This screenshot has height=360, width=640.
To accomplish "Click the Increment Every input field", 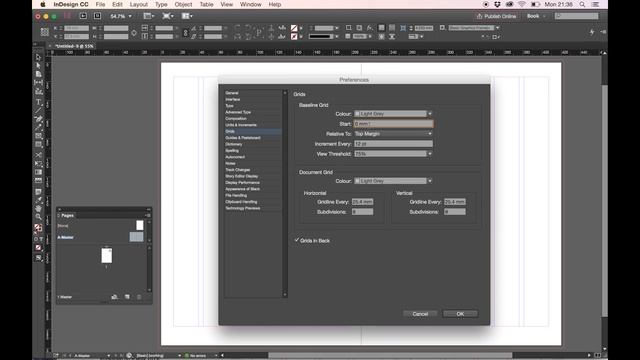I will point(393,144).
